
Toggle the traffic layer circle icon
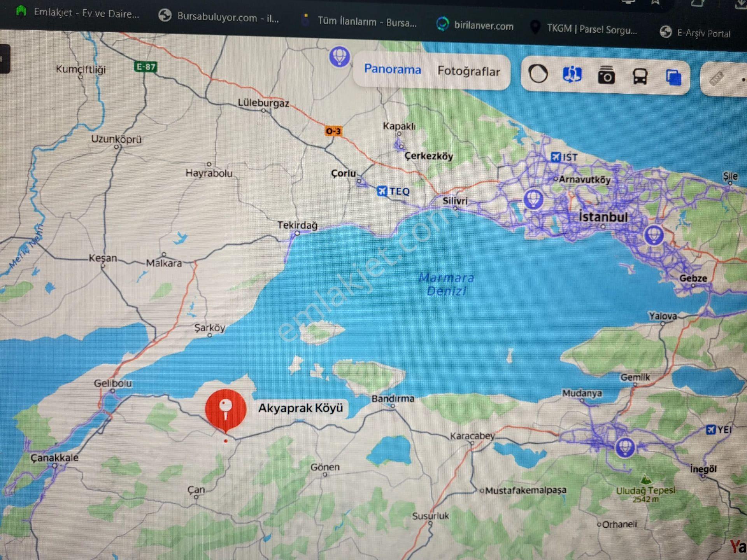(x=538, y=73)
